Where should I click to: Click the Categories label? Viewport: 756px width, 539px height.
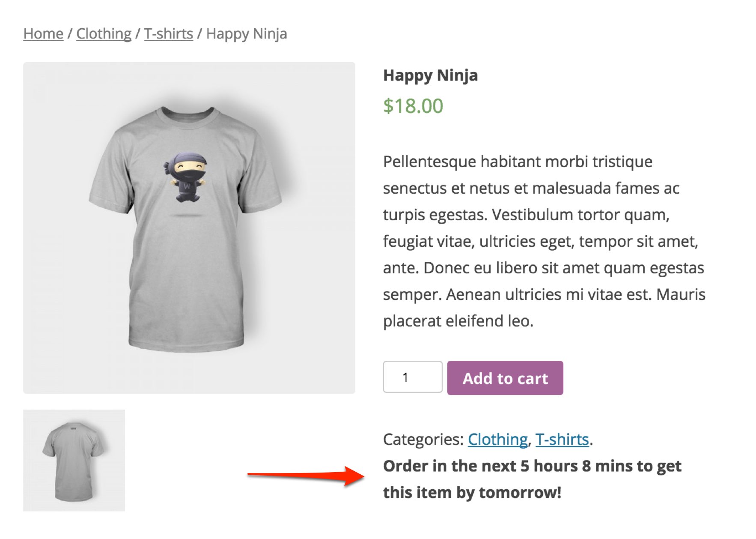[423, 439]
